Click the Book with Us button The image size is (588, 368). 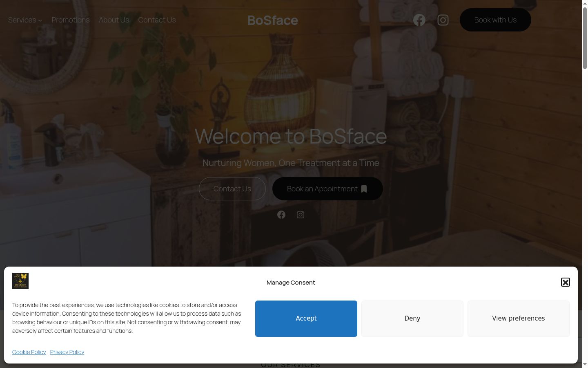[495, 20]
